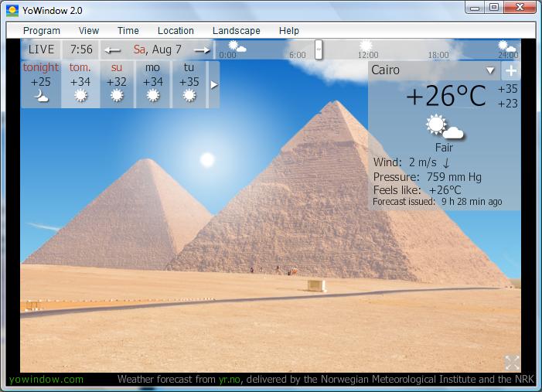Click the fullscreen icon in bottom corner
The height and width of the screenshot is (392, 542).
tap(512, 362)
